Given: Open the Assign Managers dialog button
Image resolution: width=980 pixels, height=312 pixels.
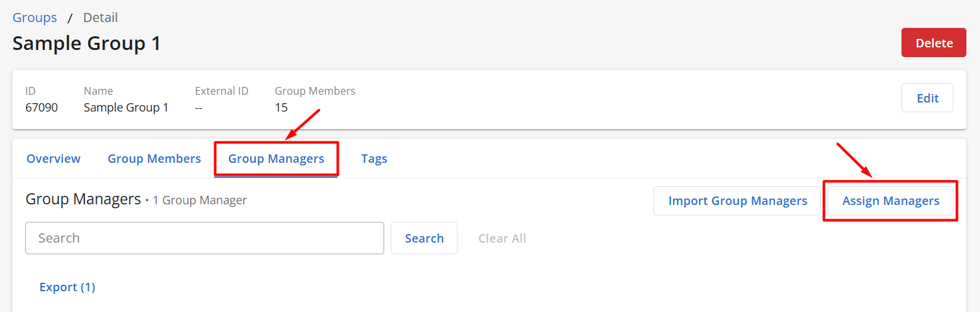Looking at the screenshot, I should (x=890, y=201).
